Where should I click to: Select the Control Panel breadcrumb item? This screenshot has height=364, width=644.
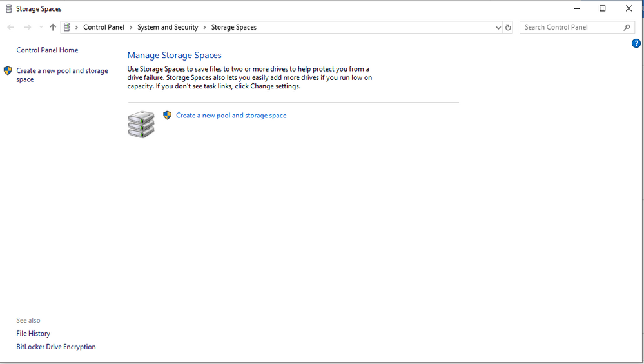(x=103, y=27)
